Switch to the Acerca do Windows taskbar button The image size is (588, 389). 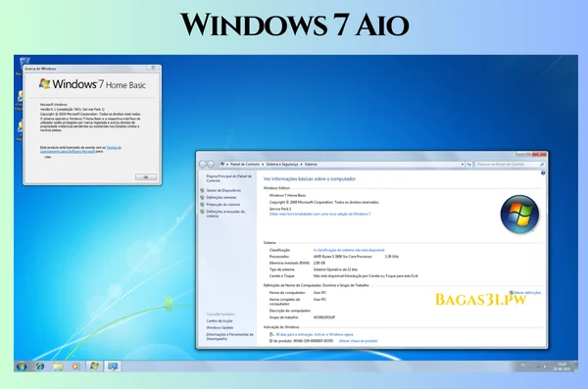94,366
